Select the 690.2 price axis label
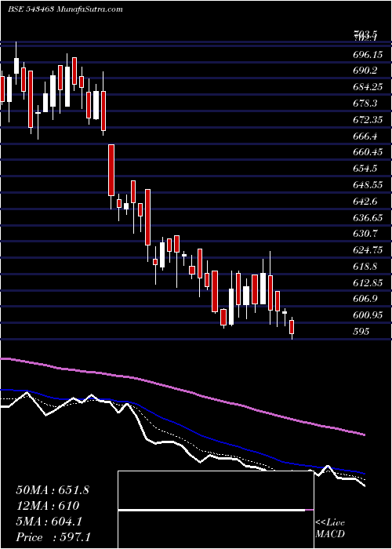Viewport: 392px width, 549px height. [x=365, y=71]
